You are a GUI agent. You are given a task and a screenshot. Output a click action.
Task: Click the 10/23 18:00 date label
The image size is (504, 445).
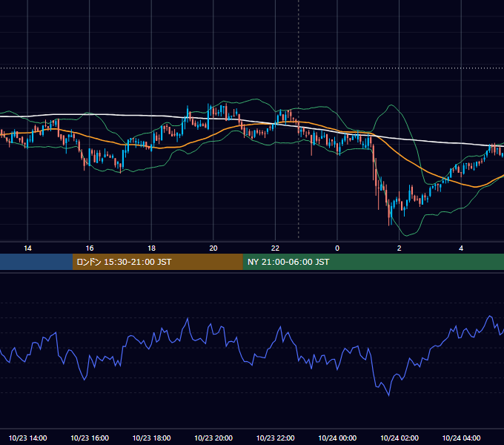[151, 438]
